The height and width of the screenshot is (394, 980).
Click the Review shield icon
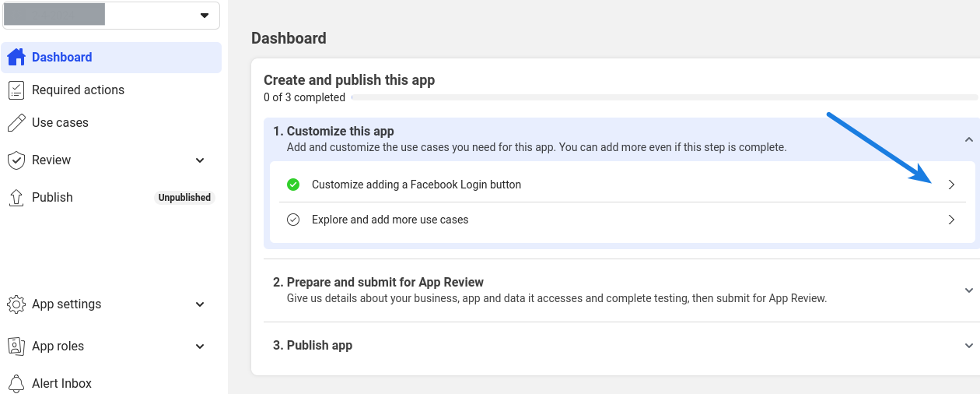(16, 160)
